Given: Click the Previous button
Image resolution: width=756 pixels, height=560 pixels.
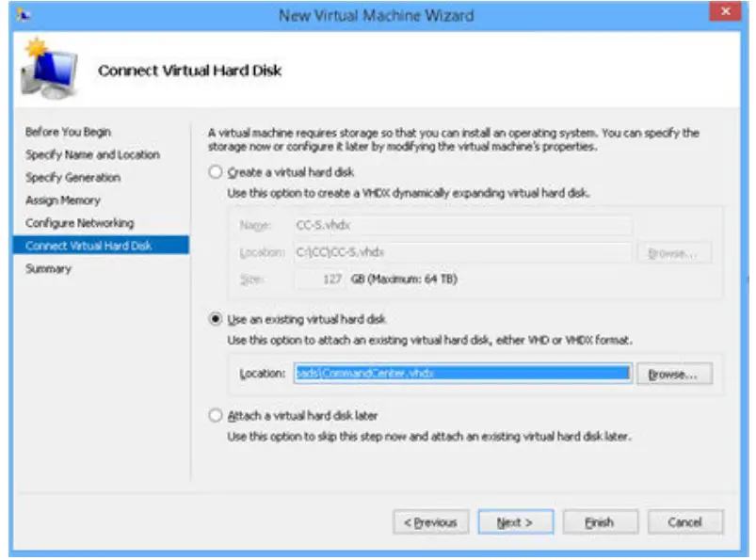Looking at the screenshot, I should click(x=430, y=522).
